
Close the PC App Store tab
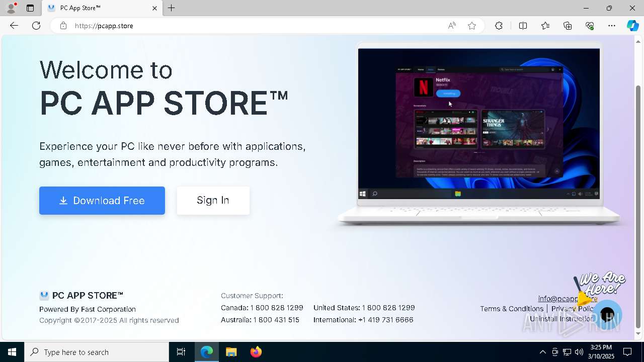[154, 8]
